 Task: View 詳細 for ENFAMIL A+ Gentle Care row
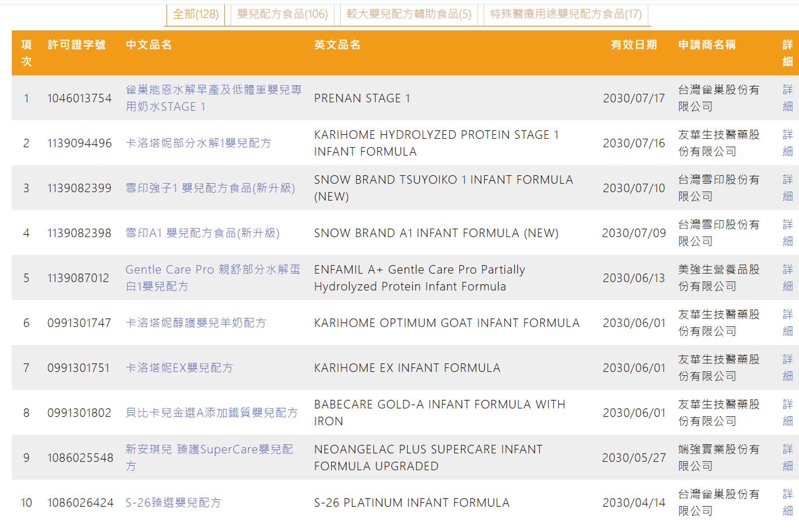[x=788, y=277]
